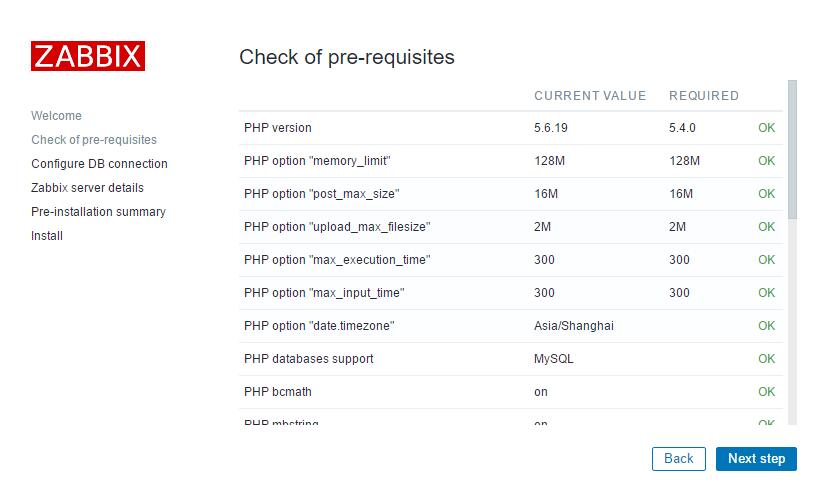Click the Zabbix logo
This screenshot has width=820, height=503.
coord(88,56)
